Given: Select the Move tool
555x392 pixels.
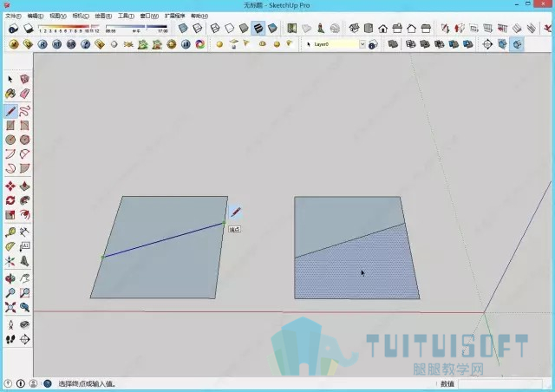Looking at the screenshot, I should coord(10,186).
